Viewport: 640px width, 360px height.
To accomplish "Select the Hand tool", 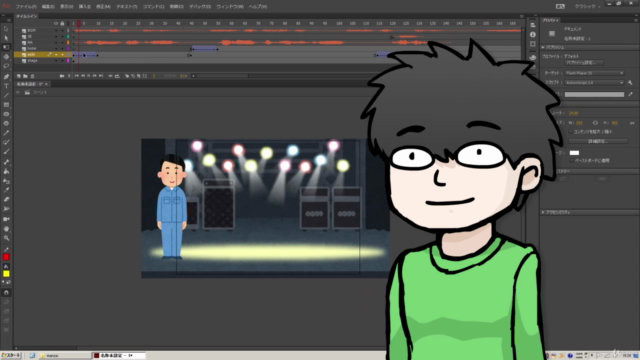I will pyautogui.click(x=6, y=229).
